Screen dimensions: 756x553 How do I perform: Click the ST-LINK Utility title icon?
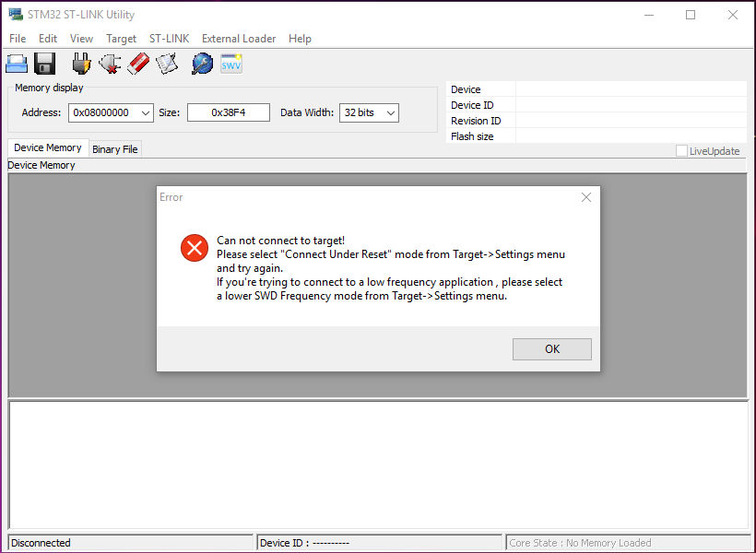[16, 15]
